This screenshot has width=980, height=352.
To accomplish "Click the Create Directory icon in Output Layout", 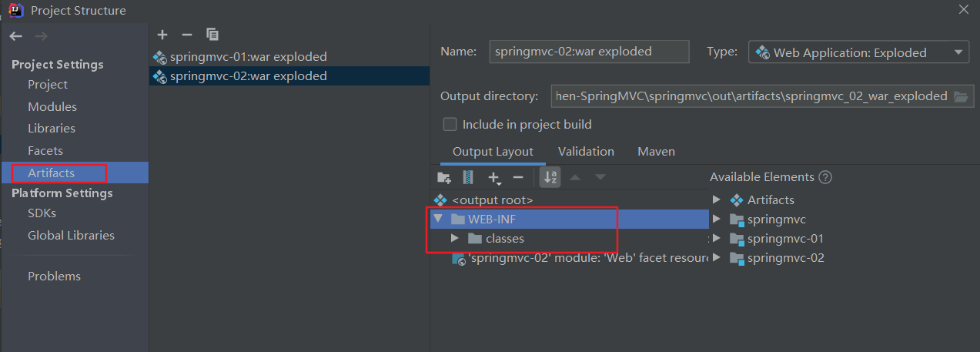I will (443, 177).
